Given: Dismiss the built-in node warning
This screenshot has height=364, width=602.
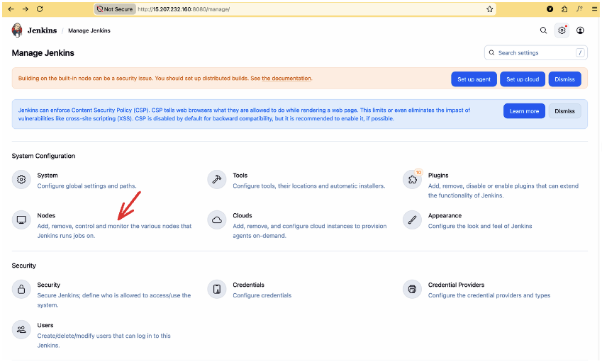Looking at the screenshot, I should (564, 79).
